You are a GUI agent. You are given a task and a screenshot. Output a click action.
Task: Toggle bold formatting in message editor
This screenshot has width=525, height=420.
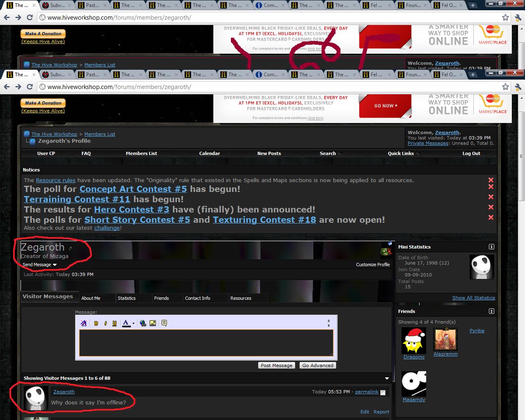(x=96, y=323)
